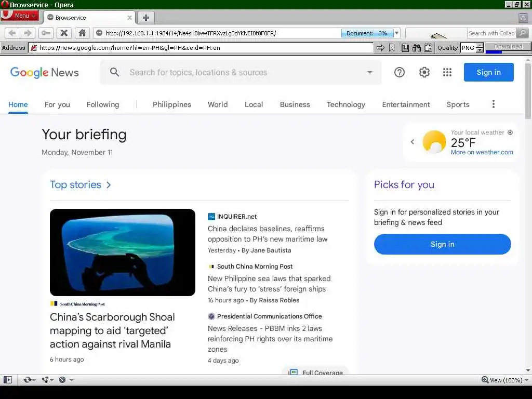Image resolution: width=532 pixels, height=399 pixels.
Task: Click the local weather location target icon
Action: pos(510,132)
